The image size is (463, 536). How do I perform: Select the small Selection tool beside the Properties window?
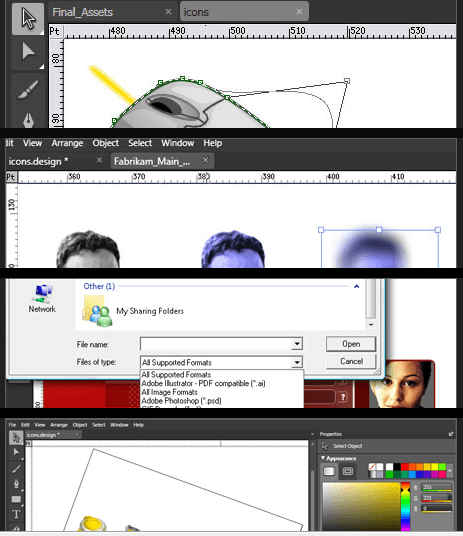point(16,438)
